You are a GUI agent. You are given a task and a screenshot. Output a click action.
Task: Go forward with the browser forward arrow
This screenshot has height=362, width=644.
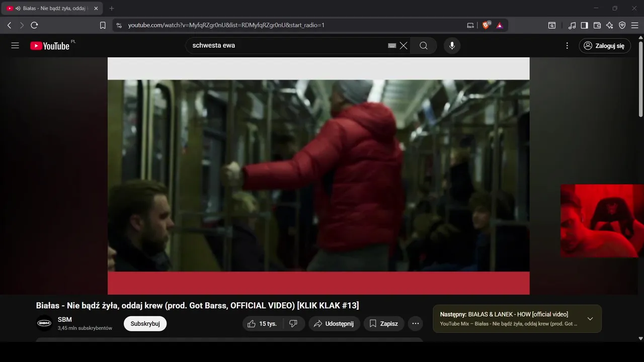point(22,25)
